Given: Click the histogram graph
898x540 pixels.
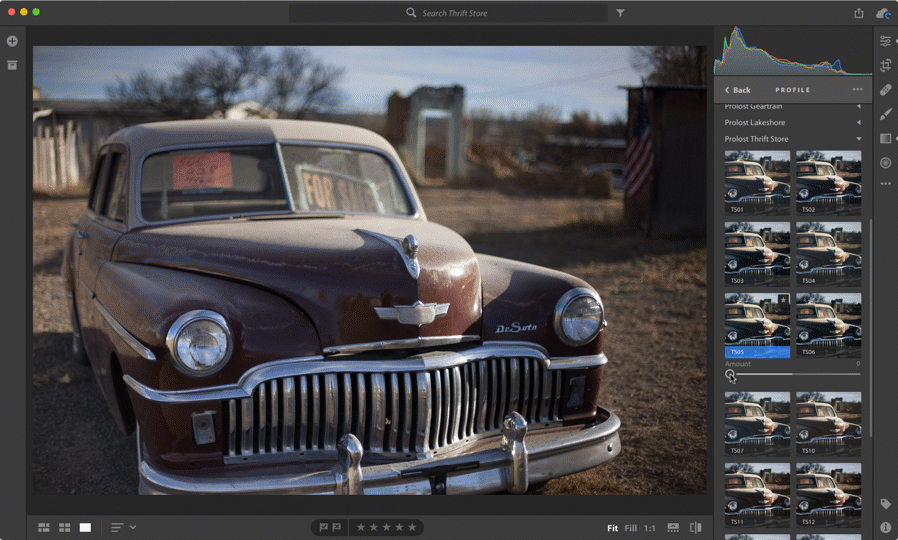Looking at the screenshot, I should pos(793,50).
